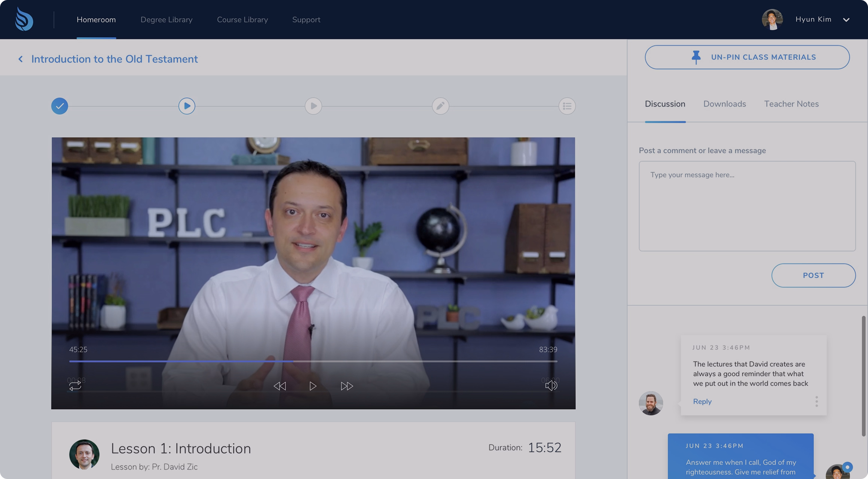Click bearded commenter avatar
The height and width of the screenshot is (479, 868).
click(x=651, y=403)
